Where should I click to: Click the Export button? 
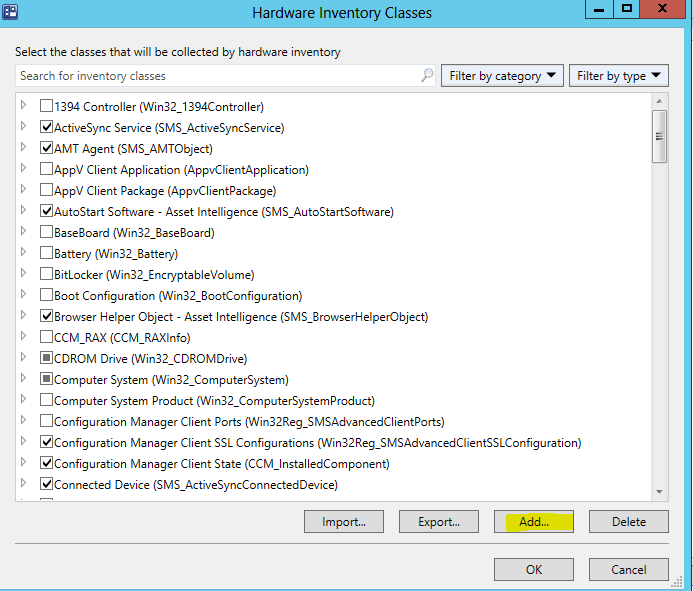coord(439,521)
